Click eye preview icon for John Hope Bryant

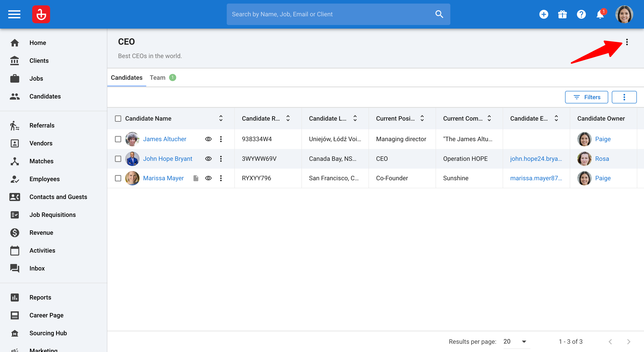[x=208, y=159]
